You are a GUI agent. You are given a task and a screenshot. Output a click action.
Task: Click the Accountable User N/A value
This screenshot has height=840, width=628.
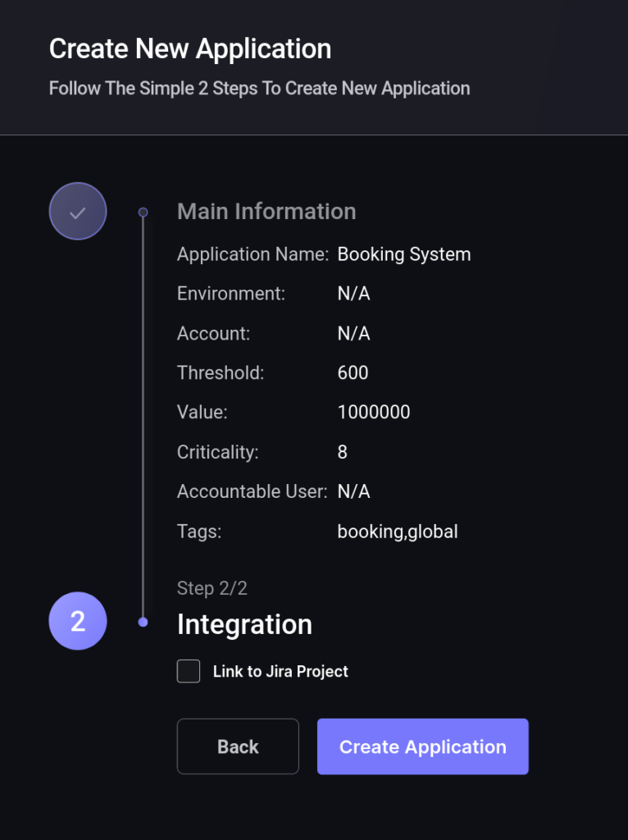point(354,491)
